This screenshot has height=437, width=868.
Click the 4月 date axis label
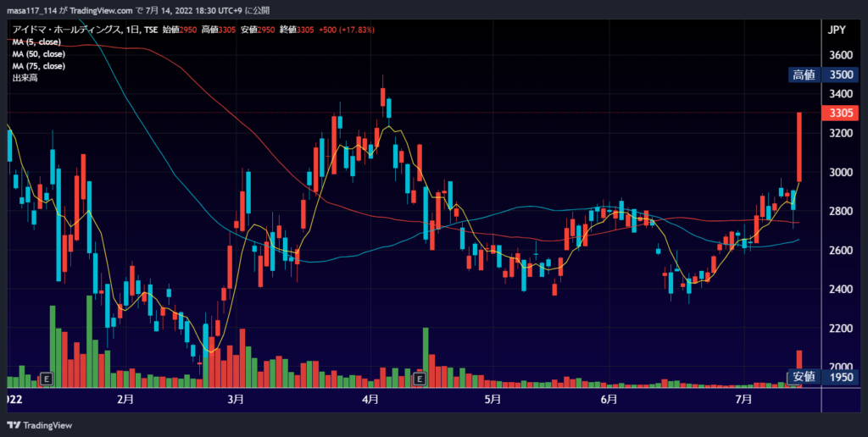(370, 399)
